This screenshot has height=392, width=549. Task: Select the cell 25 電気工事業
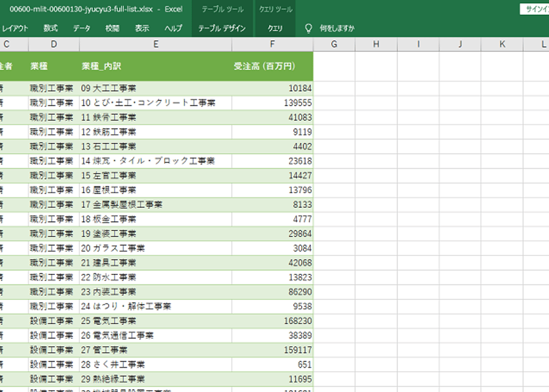coord(156,321)
